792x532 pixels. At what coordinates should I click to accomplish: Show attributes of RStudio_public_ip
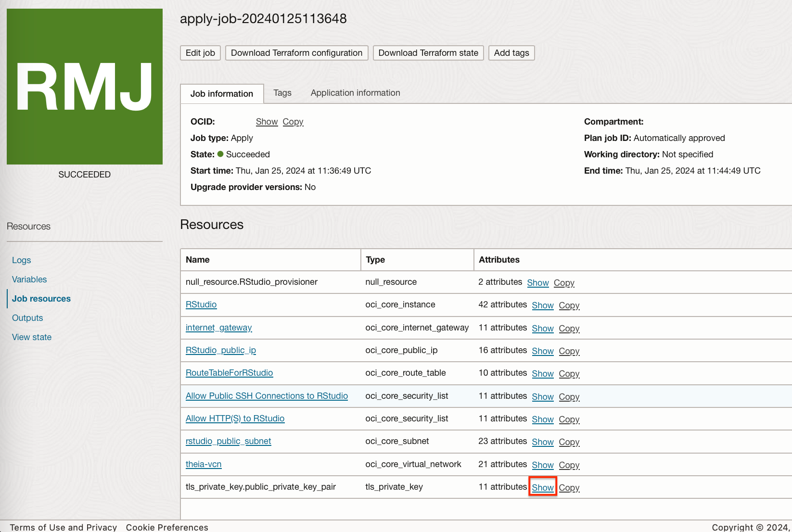(x=543, y=351)
